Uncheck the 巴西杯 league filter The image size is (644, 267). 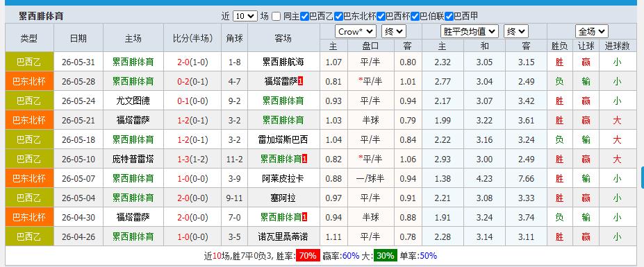pyautogui.click(x=381, y=17)
